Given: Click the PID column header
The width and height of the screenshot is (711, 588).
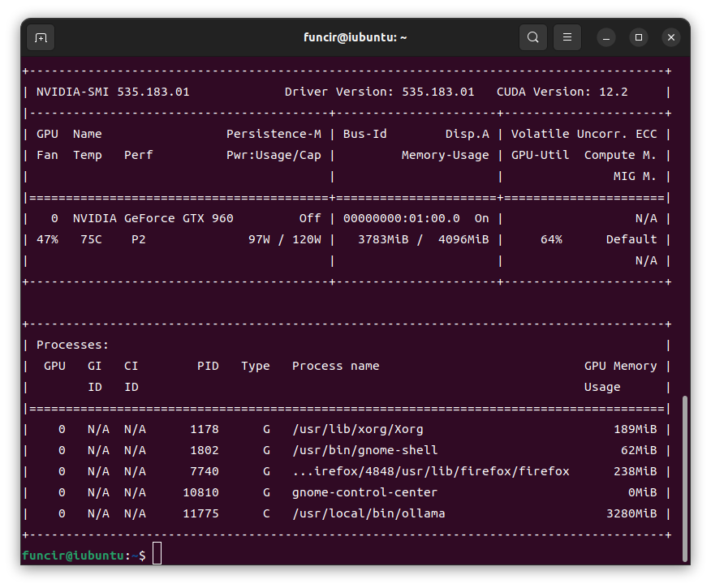Looking at the screenshot, I should click(x=208, y=366).
